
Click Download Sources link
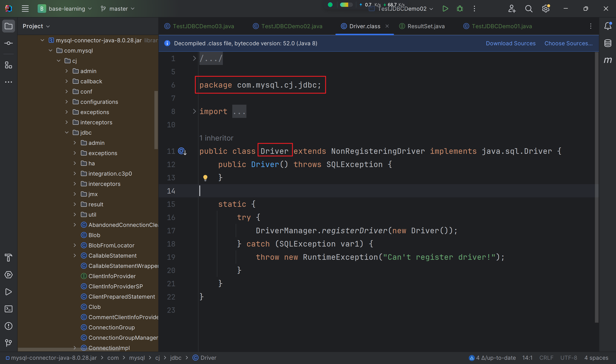511,43
